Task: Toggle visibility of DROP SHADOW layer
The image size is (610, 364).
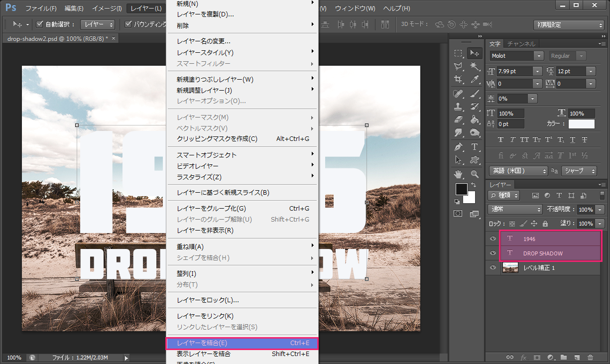Action: [x=493, y=253]
